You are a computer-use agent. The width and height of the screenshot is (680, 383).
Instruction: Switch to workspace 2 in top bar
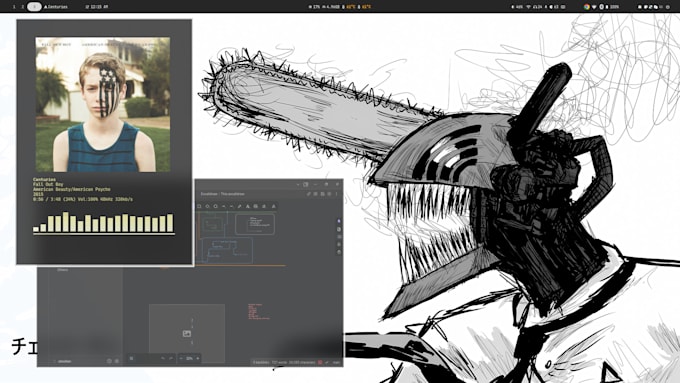coord(23,7)
